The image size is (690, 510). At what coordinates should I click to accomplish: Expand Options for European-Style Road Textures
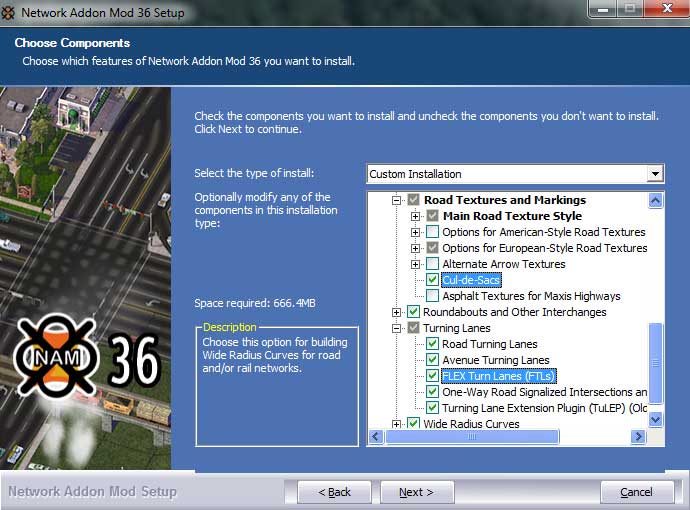pos(415,248)
